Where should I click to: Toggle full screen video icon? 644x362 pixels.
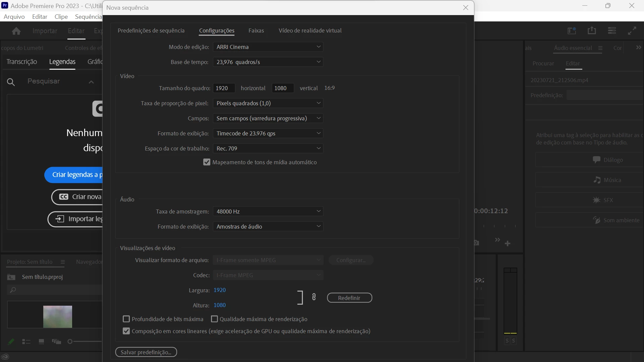(x=632, y=31)
